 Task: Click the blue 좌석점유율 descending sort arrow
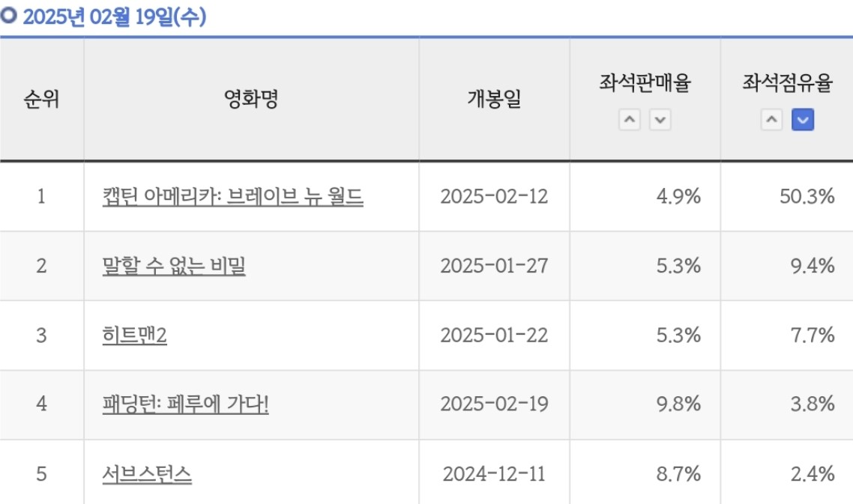[x=803, y=120]
